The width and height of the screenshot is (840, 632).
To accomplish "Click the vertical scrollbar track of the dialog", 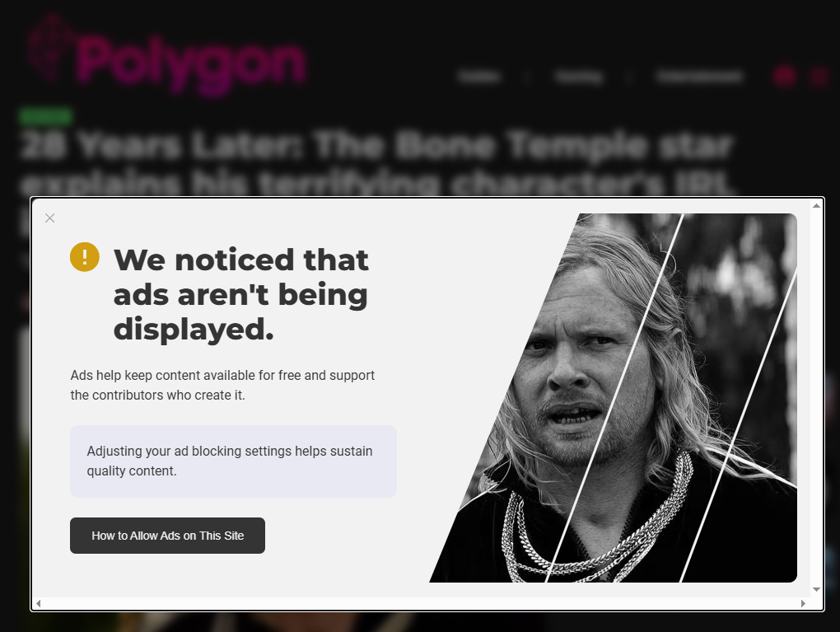I will pos(816,397).
